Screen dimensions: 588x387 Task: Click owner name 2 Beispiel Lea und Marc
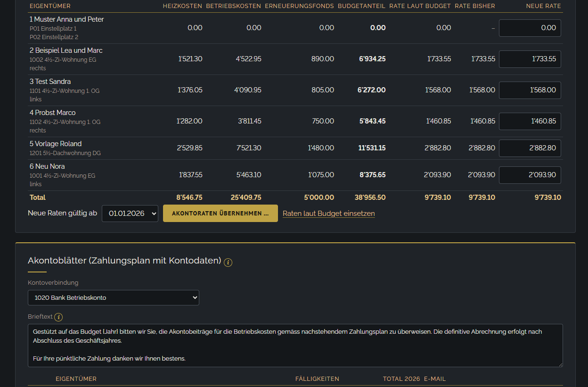pyautogui.click(x=66, y=50)
